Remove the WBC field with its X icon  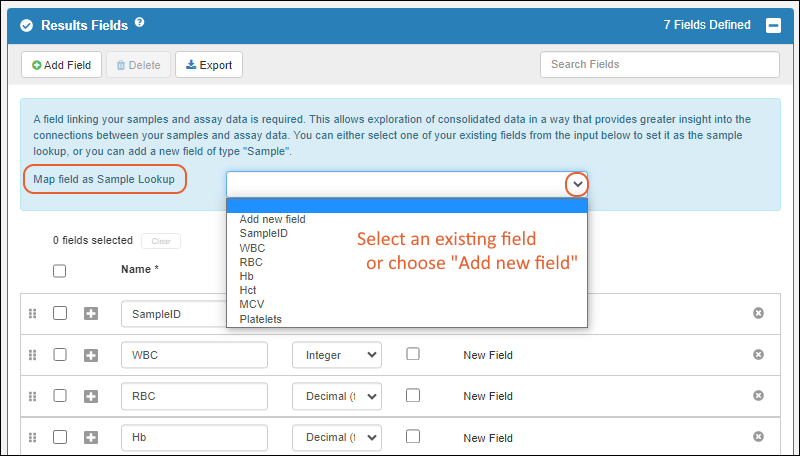(x=758, y=354)
